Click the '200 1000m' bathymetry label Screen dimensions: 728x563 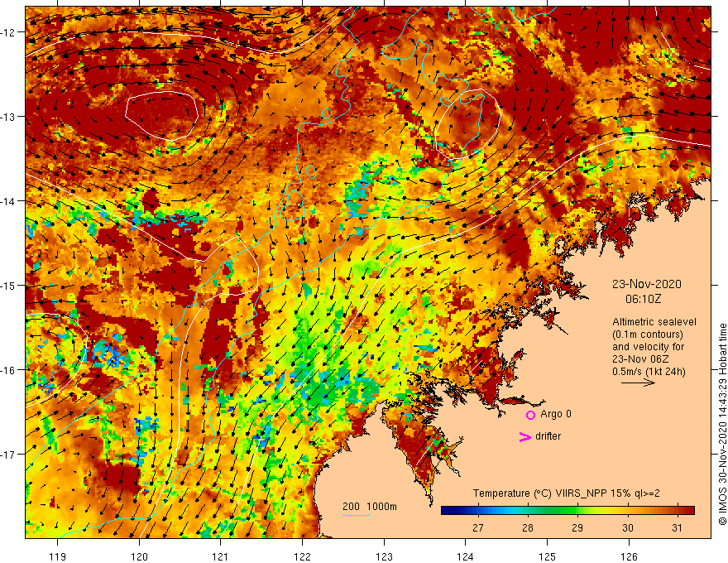tap(370, 507)
